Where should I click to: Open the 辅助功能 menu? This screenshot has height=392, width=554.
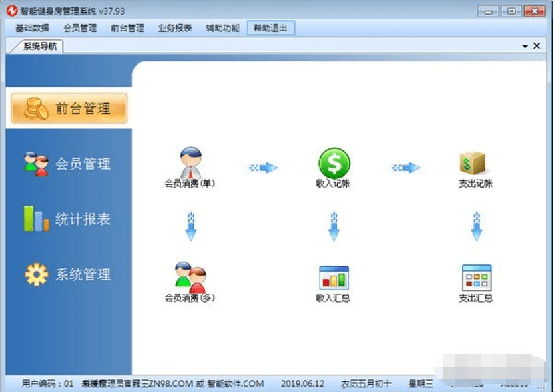point(222,28)
